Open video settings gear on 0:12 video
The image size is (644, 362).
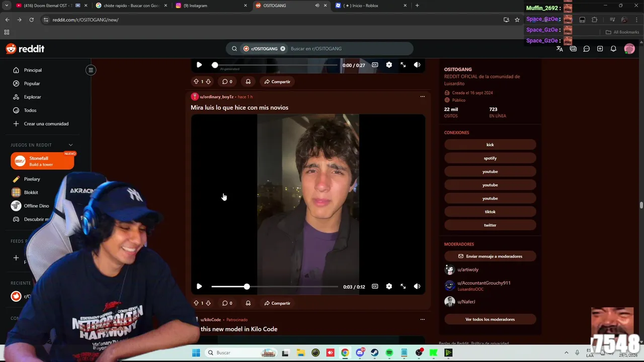pyautogui.click(x=389, y=286)
